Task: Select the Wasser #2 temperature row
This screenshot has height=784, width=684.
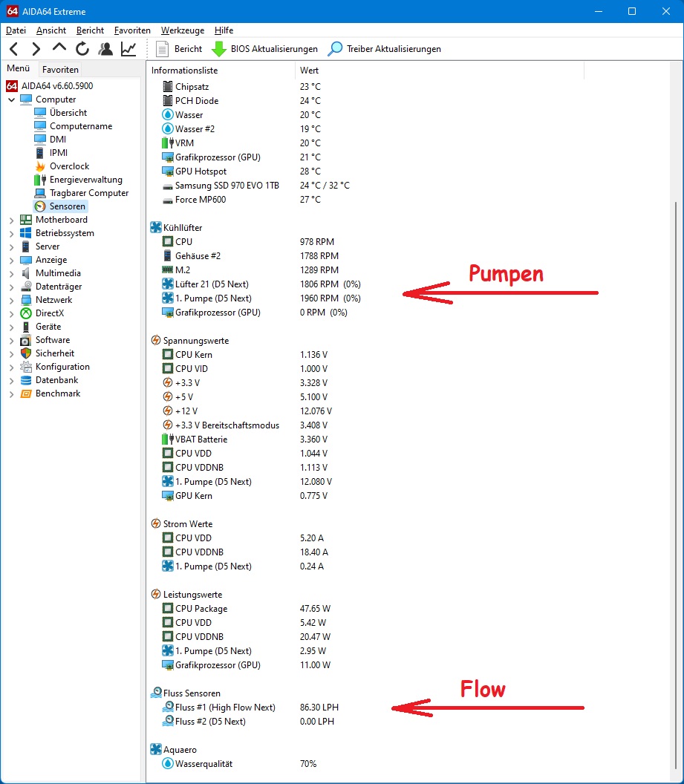Action: click(x=241, y=129)
